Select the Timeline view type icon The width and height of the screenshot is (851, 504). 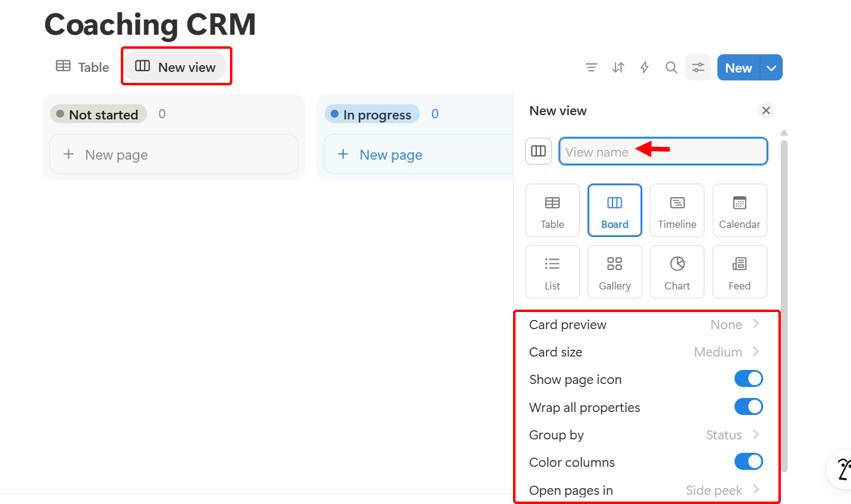677,210
